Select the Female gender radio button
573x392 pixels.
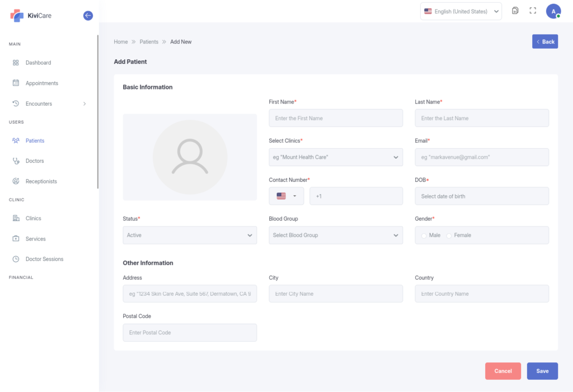(x=449, y=236)
